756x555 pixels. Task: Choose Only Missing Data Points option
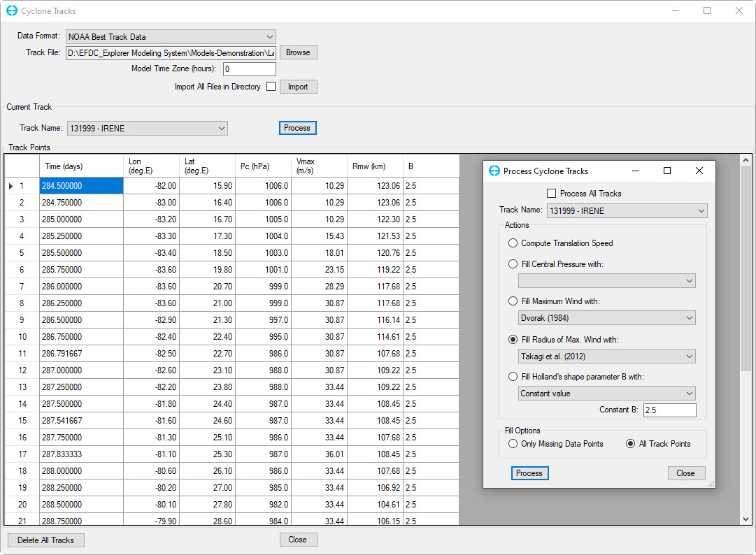tap(513, 444)
